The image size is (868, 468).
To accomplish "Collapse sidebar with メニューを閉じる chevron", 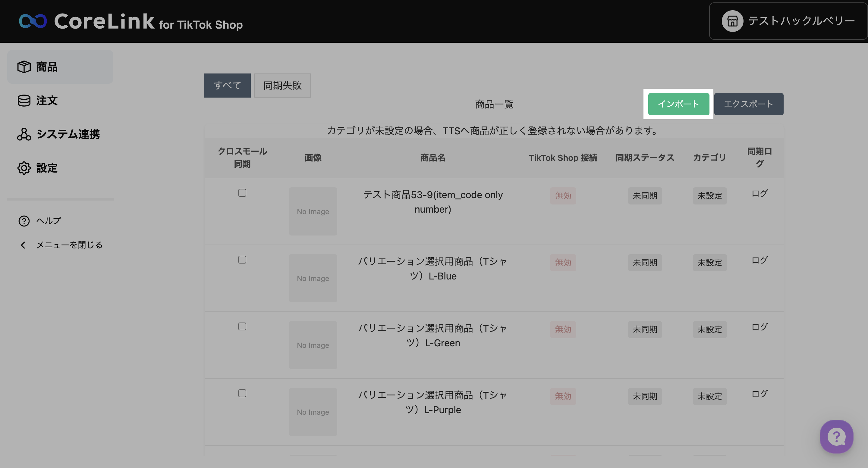I will pyautogui.click(x=23, y=245).
